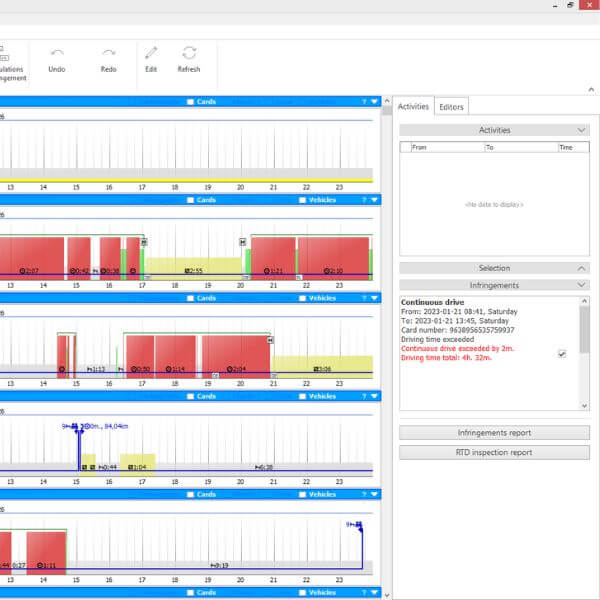Open the dropdown arrow in the Cards-only header bar
Screen dimensions: 600x600
click(374, 102)
